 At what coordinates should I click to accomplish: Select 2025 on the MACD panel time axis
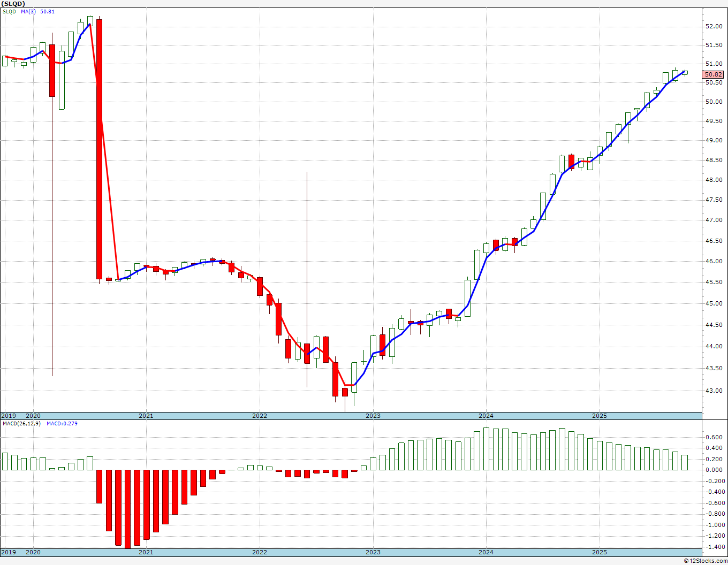coord(600,552)
